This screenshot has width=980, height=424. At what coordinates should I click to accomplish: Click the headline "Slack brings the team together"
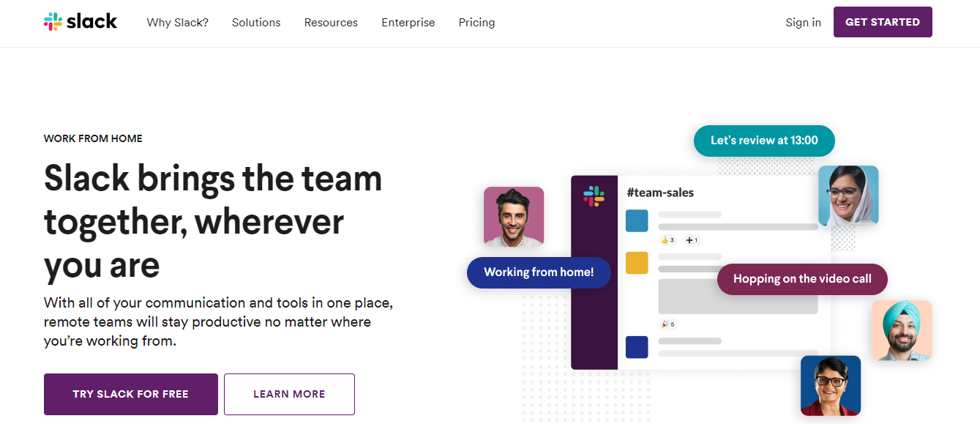[x=213, y=221]
